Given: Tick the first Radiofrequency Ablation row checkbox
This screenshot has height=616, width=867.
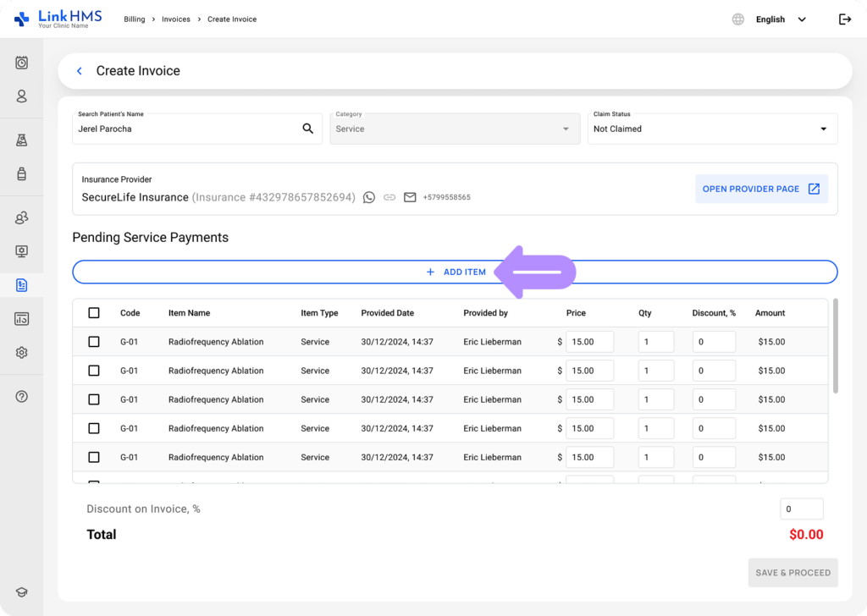Looking at the screenshot, I should [94, 342].
